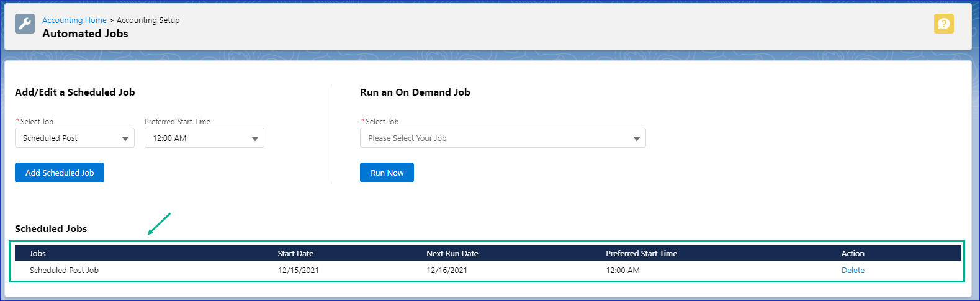Click the 12/16/2021 next run date cell
The width and height of the screenshot is (980, 301).
pos(447,271)
